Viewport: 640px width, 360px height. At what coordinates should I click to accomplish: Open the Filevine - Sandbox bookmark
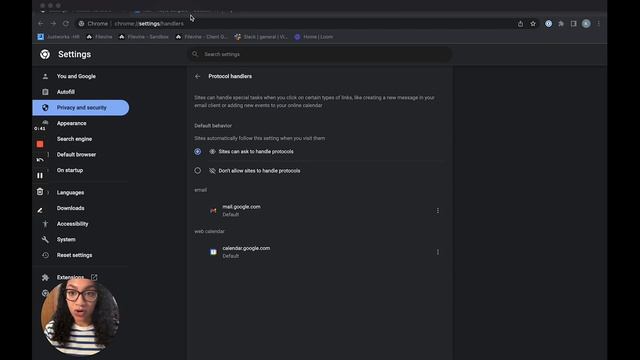click(x=143, y=37)
